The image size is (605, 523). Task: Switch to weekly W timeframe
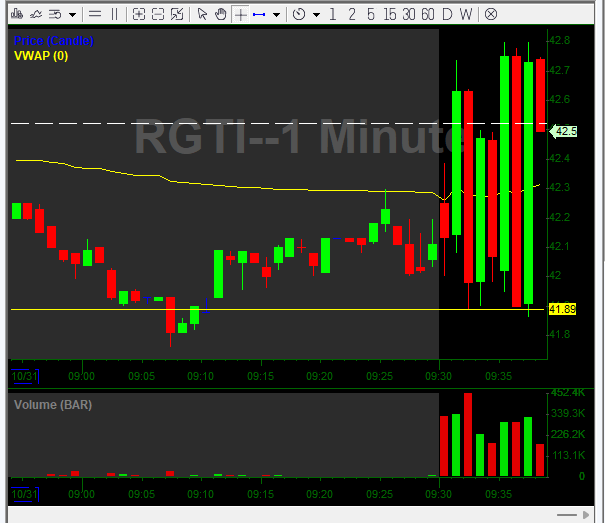click(x=466, y=15)
